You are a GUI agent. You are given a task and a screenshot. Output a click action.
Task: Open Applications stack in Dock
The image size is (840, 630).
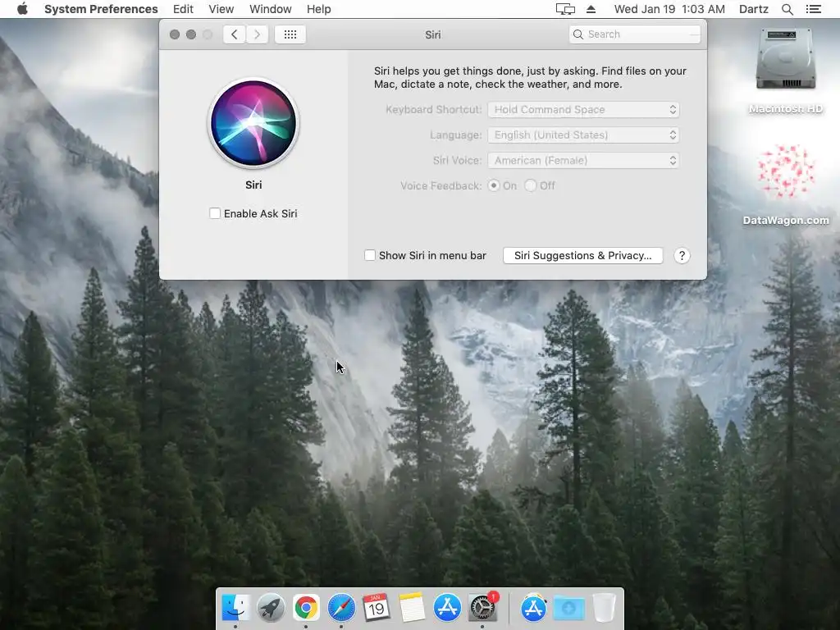click(533, 608)
